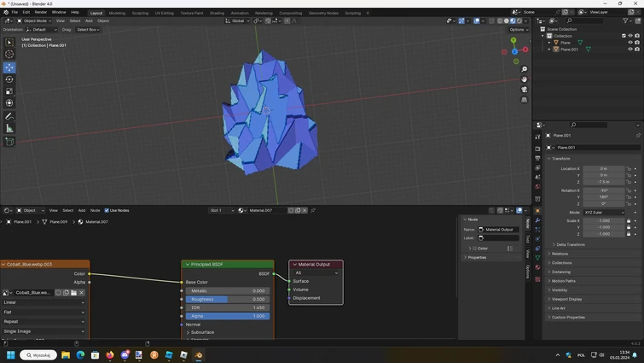Adjust the Roughness slider in Principled BSDF
Screen dimensions: 644x363
pyautogui.click(x=226, y=299)
